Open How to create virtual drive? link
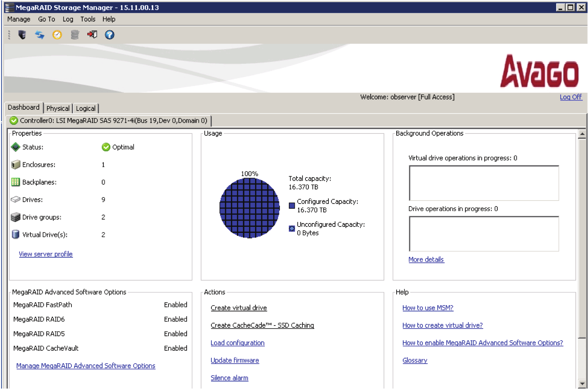This screenshot has height=390, width=588. 442,325
